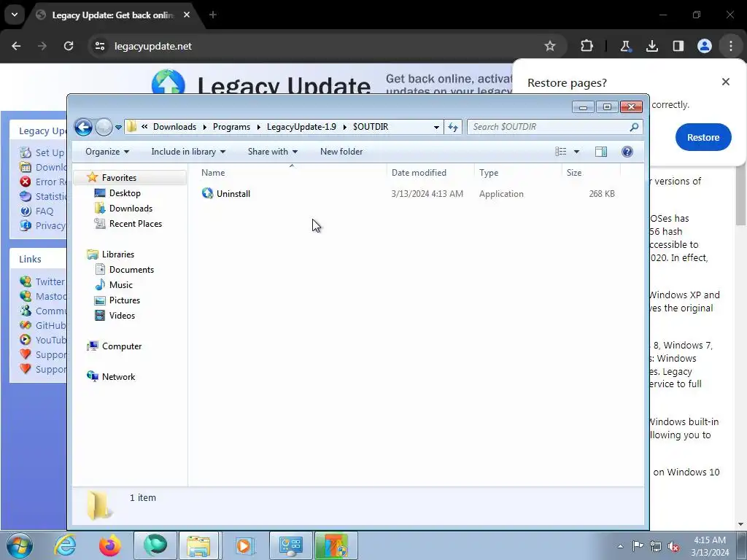Open the Organize menu

107,152
